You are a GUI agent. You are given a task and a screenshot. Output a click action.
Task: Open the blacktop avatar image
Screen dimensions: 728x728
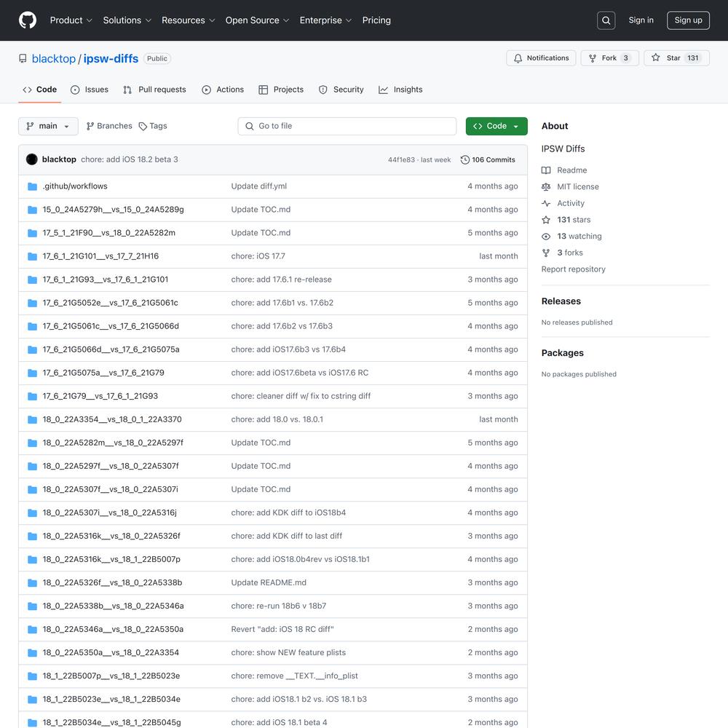[32, 159]
